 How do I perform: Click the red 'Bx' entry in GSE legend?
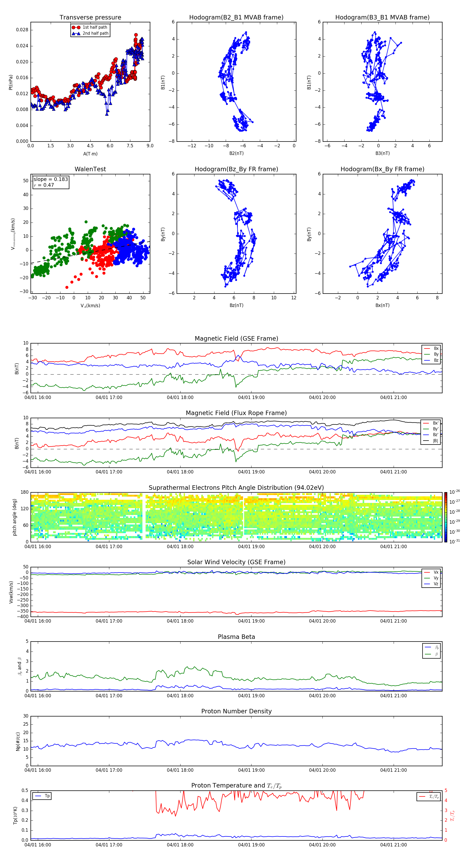[x=431, y=349]
